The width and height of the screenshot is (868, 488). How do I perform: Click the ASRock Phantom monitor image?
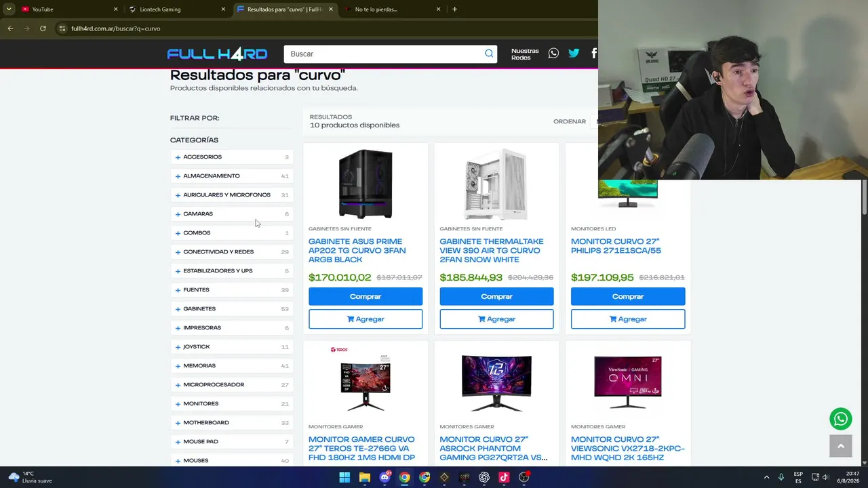(496, 383)
